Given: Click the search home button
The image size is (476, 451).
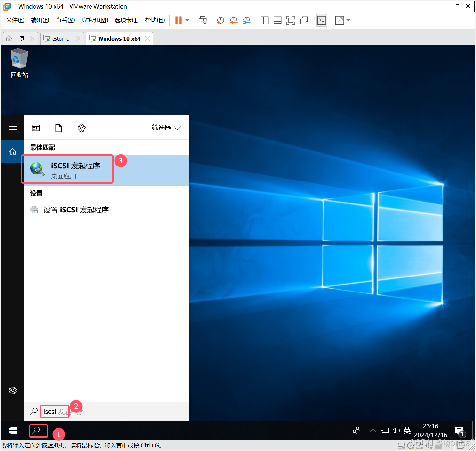Looking at the screenshot, I should [13, 151].
